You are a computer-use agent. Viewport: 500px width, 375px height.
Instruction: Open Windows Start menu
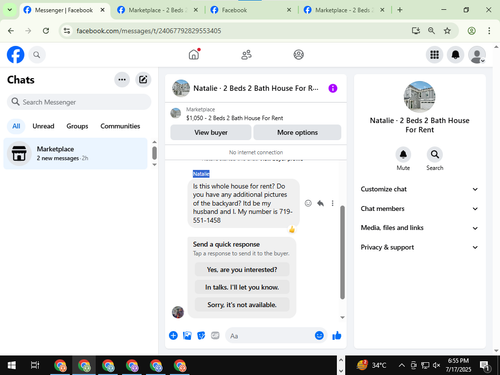tap(11, 365)
